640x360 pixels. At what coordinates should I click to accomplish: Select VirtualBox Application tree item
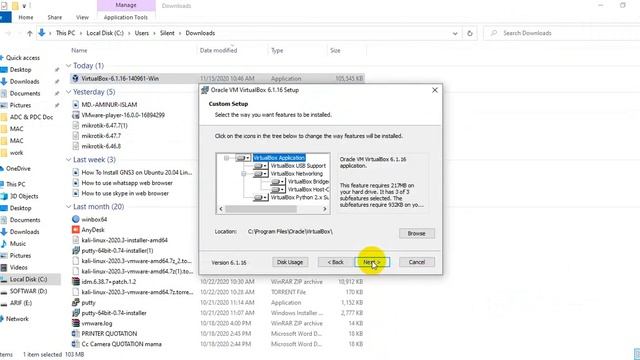[x=279, y=158]
